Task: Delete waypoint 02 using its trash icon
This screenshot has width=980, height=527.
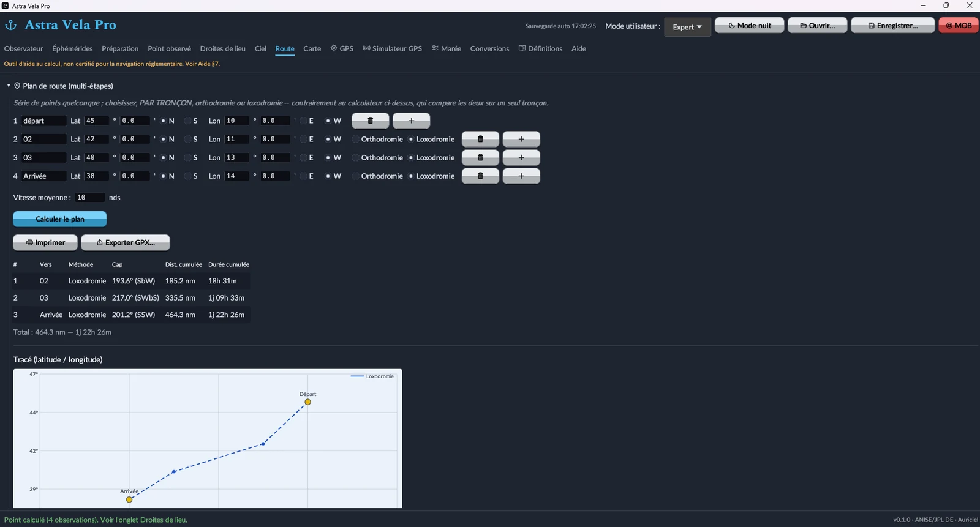Action: pyautogui.click(x=480, y=139)
